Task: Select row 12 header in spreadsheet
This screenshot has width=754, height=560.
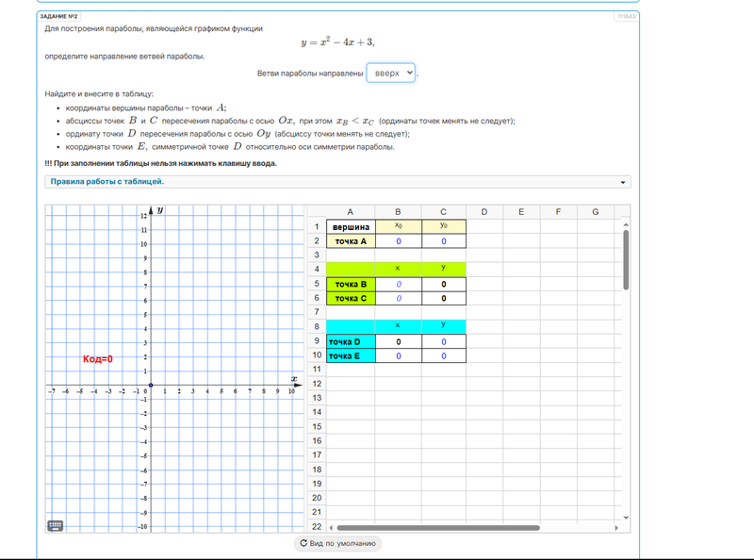Action: pyautogui.click(x=316, y=384)
